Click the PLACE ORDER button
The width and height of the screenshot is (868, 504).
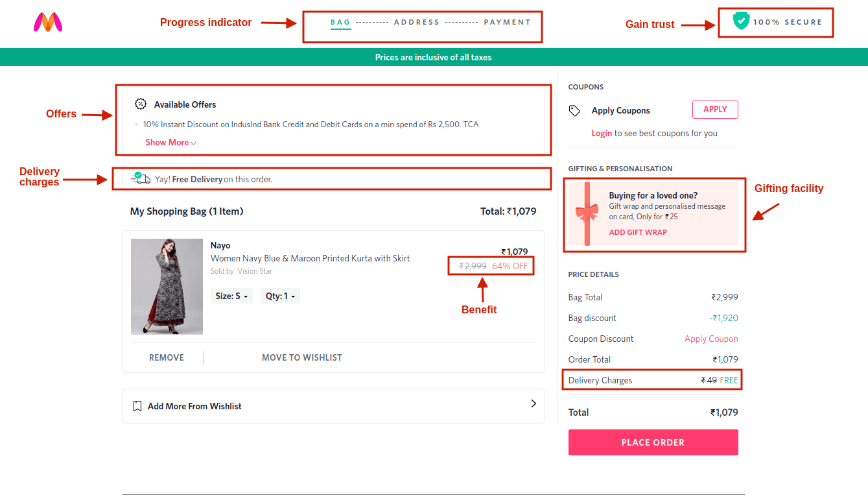[653, 442]
